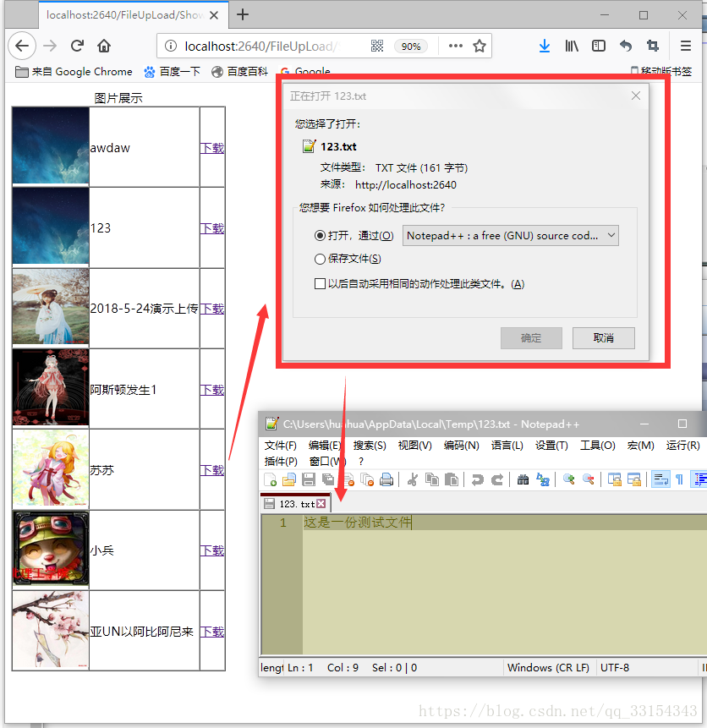Open 编辑(E) menu in Notepad++

[x=325, y=446]
